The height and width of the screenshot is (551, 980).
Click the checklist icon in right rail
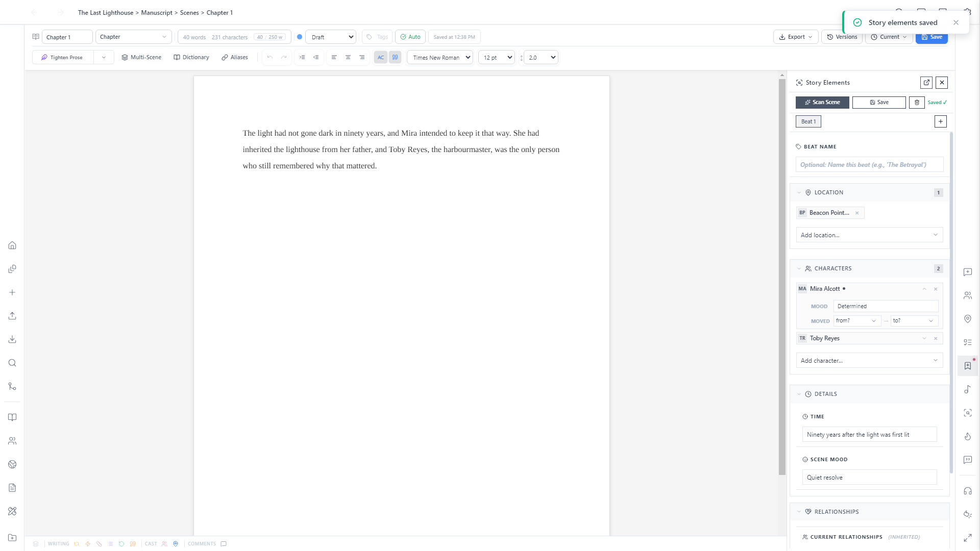[x=968, y=342]
